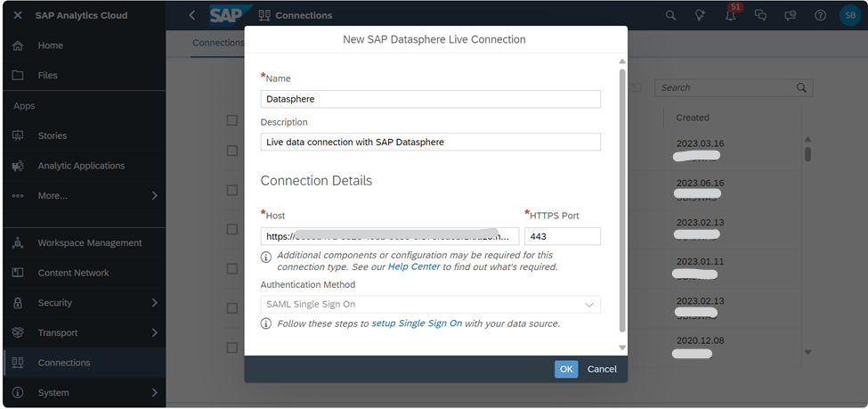Click the info icon beside the Single Sign On hint
The height and width of the screenshot is (409, 868).
(266, 323)
